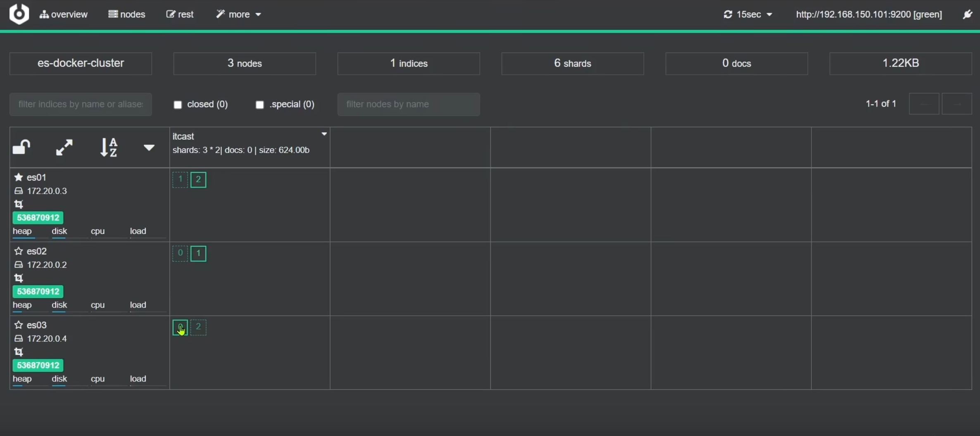Click the crop-style icon under es03 address
980x436 pixels.
click(19, 352)
